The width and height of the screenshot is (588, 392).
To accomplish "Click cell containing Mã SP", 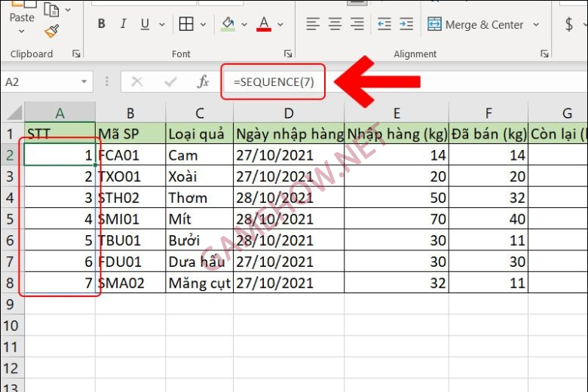I will click(130, 133).
